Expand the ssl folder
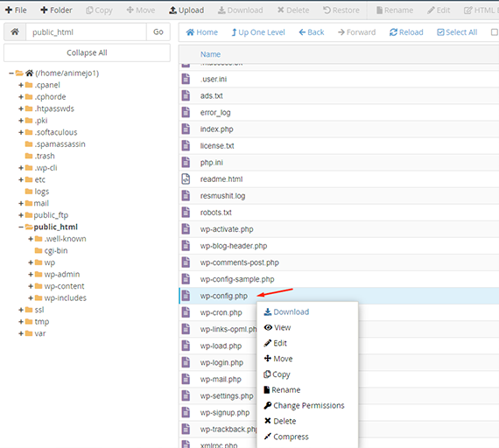Image resolution: width=499 pixels, height=448 pixels. click(x=21, y=310)
